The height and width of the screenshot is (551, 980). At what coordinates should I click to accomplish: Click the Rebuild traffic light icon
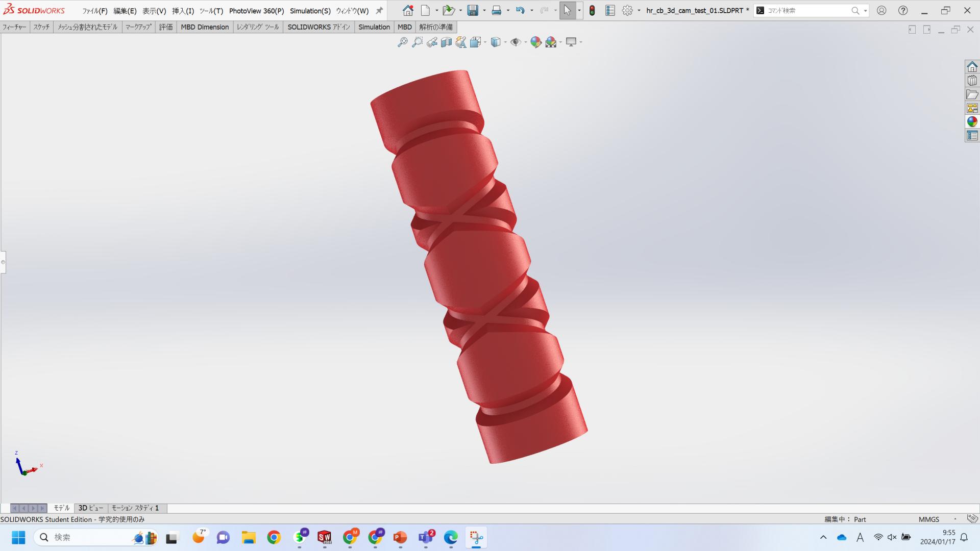click(x=592, y=10)
